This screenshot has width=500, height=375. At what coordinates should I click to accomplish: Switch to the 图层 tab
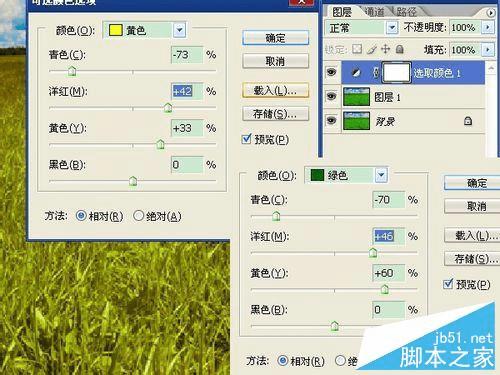[x=342, y=12]
